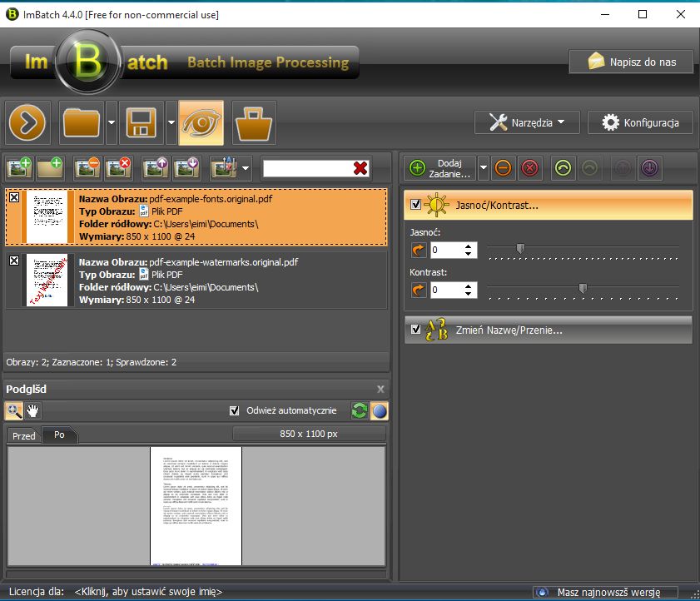The width and height of the screenshot is (700, 601).
Task: Click the preview page image
Action: tap(196, 506)
